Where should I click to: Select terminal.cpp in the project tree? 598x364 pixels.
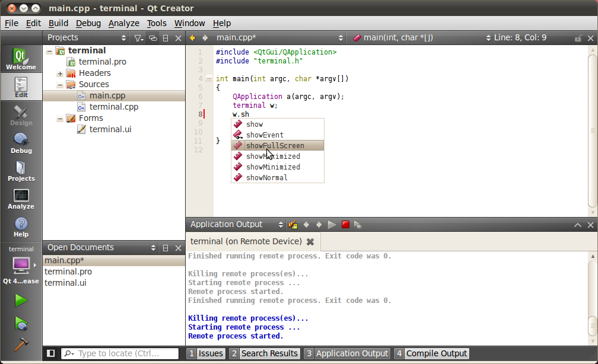[x=114, y=107]
